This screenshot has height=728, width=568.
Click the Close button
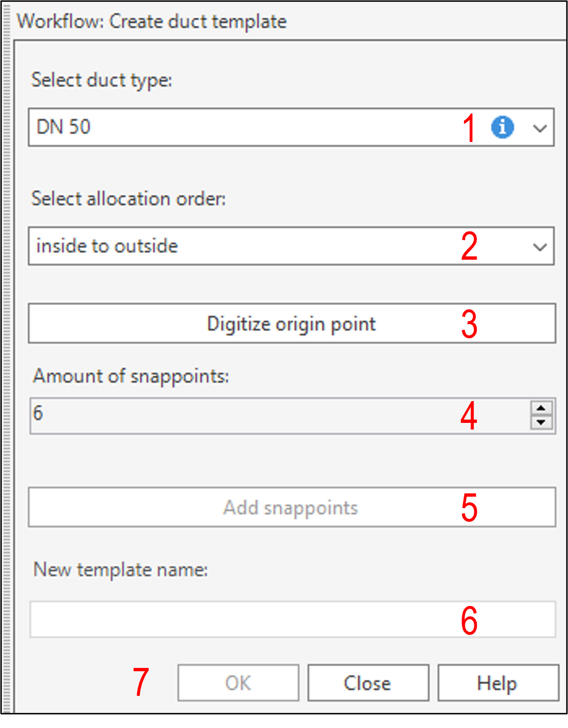pos(368,683)
